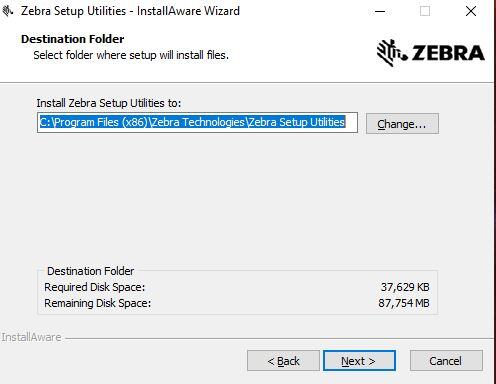Minimize the InstallAware Wizard window

[380, 11]
